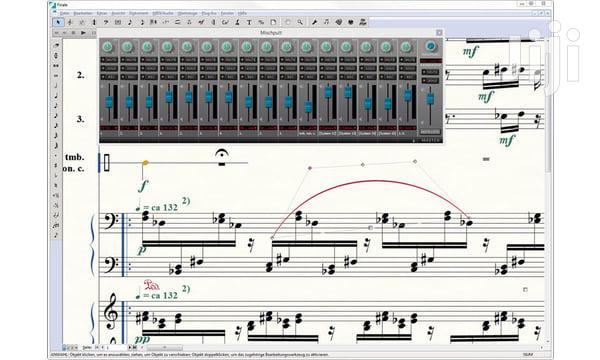This screenshot has height=360, width=600.
Task: Click the blue master knob
Action: click(x=430, y=46)
